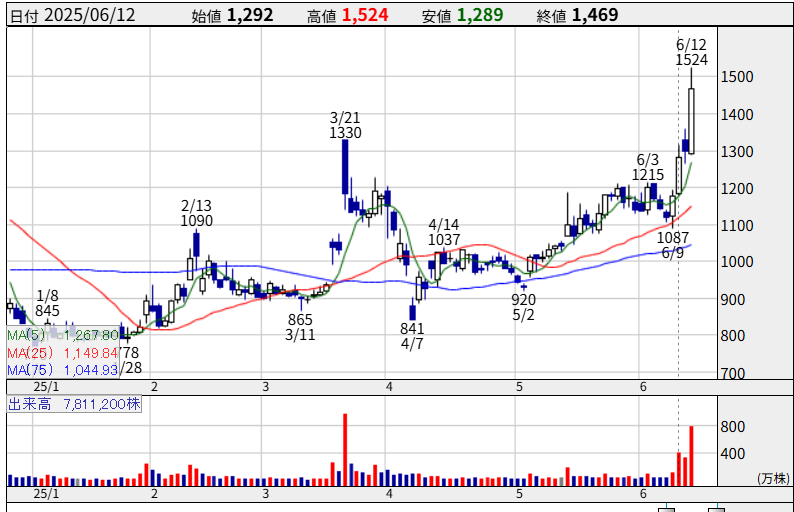Click the 865 3/11 low annotation
The width and height of the screenshot is (794, 512).
point(300,327)
